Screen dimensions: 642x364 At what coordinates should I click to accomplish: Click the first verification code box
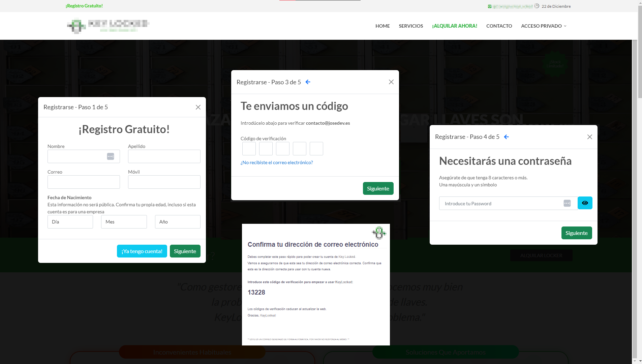[249, 149]
